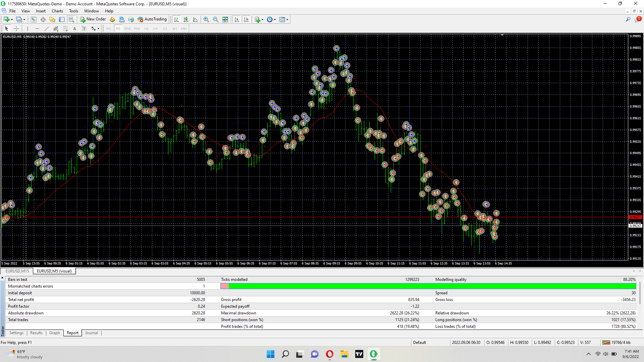Select the Draw Trendline tool
This screenshot has width=644, height=362.
pyautogui.click(x=47, y=28)
